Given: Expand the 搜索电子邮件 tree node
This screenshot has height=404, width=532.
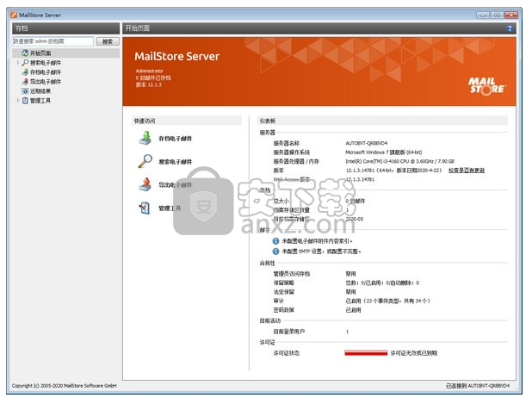Looking at the screenshot, I should click(18, 63).
